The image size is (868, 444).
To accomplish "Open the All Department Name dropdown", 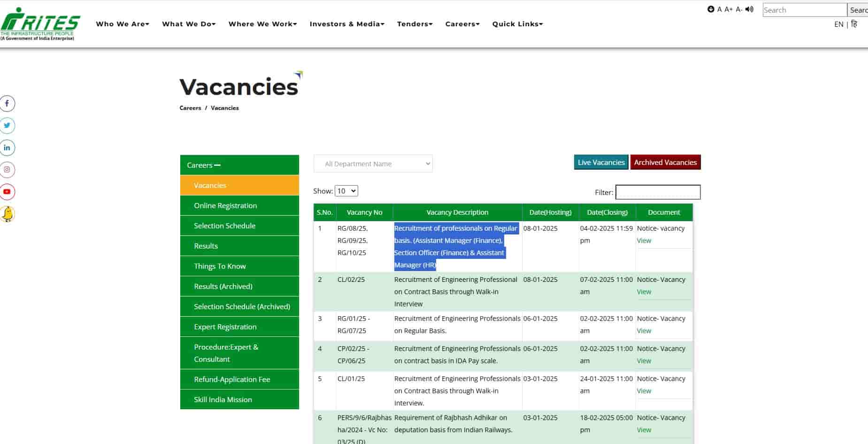I will pyautogui.click(x=373, y=164).
